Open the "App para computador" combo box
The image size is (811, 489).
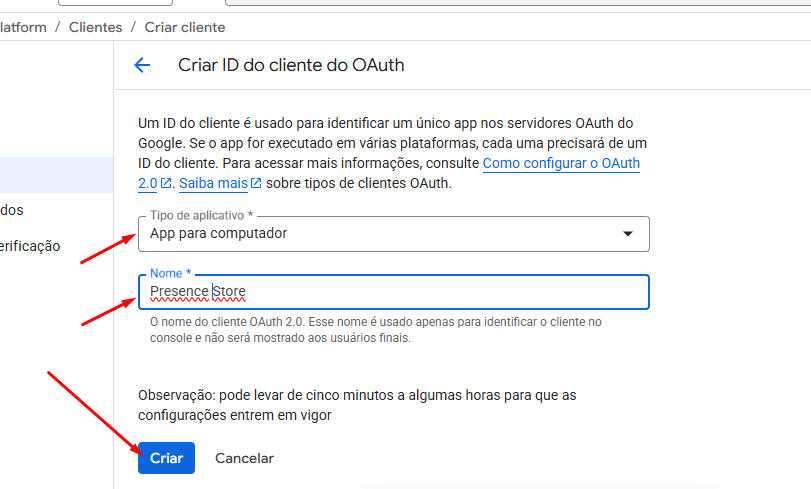click(x=394, y=234)
